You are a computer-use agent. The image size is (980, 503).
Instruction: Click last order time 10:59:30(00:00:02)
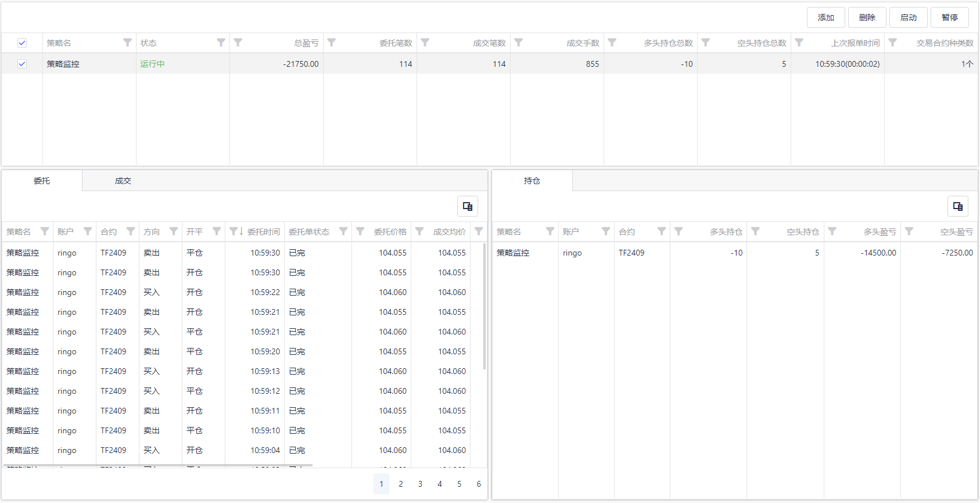coord(847,64)
